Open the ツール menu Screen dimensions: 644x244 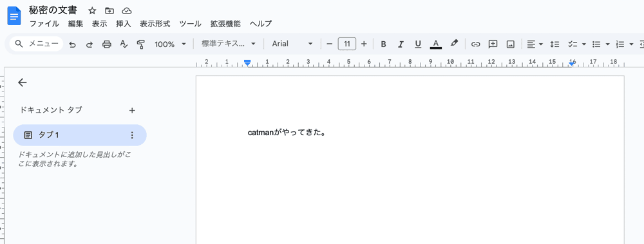[190, 24]
